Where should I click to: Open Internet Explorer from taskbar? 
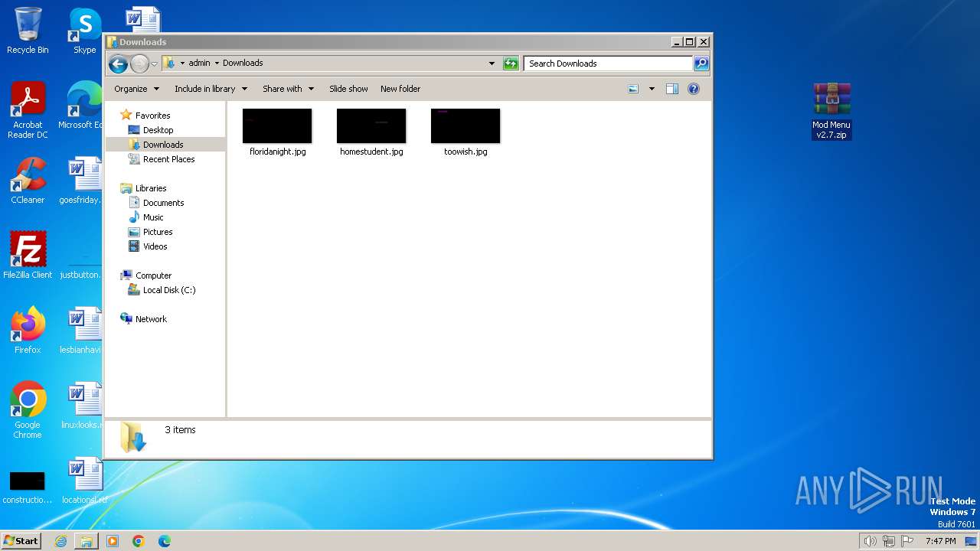coord(60,541)
